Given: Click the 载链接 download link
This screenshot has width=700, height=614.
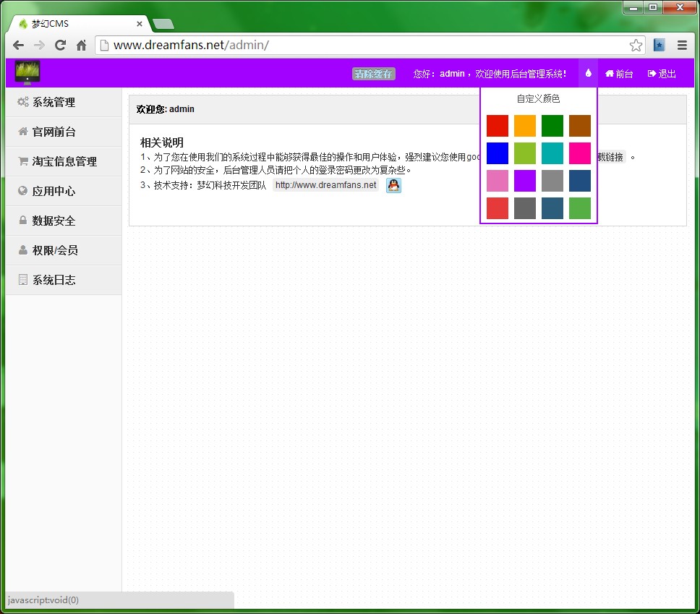Looking at the screenshot, I should [611, 157].
